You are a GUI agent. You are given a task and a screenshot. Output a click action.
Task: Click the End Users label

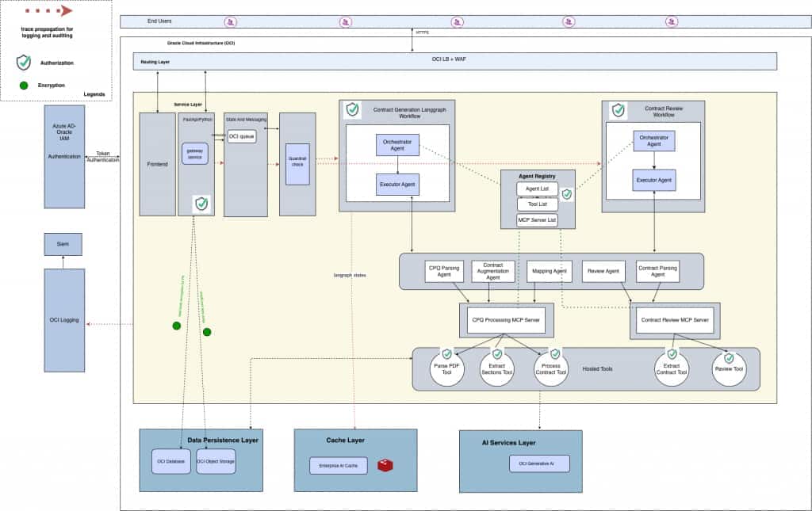pos(159,21)
